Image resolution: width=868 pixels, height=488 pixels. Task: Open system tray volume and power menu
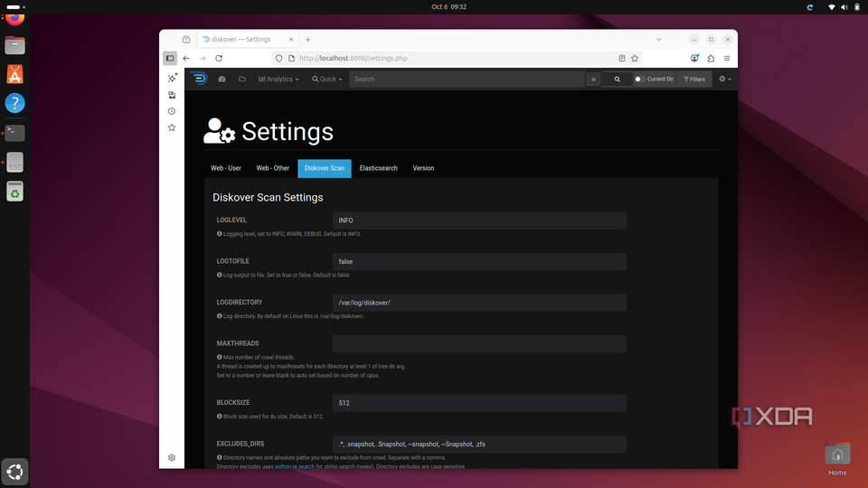coord(844,7)
